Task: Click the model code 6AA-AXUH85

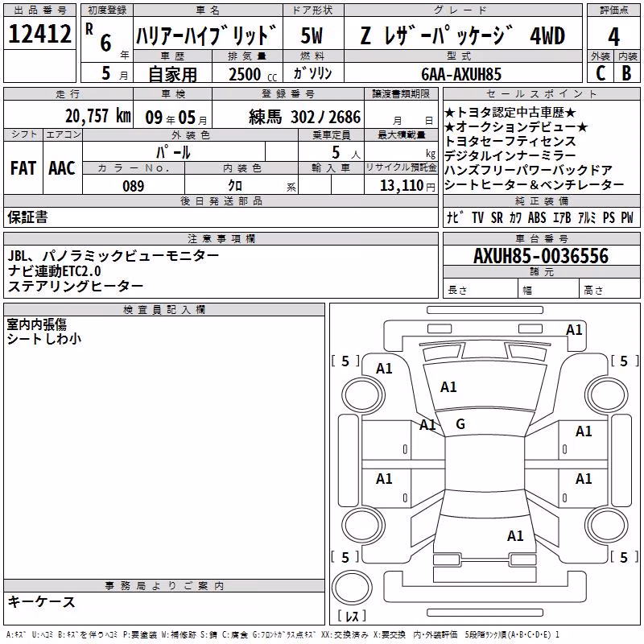Action: pos(461,74)
